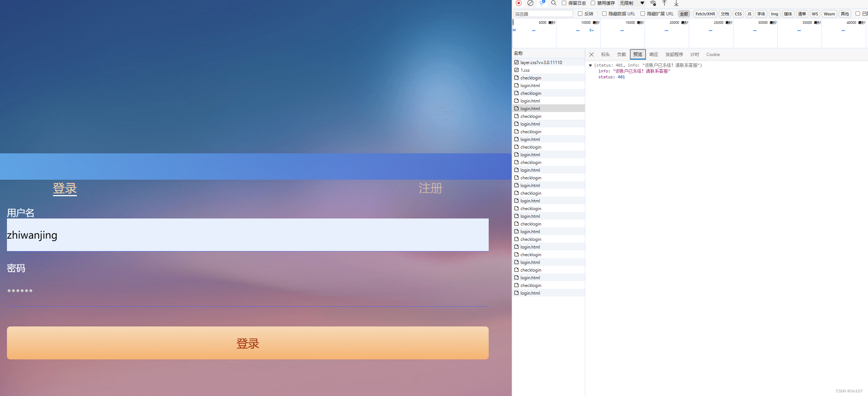Click import HAR upload arrow

[x=665, y=3]
